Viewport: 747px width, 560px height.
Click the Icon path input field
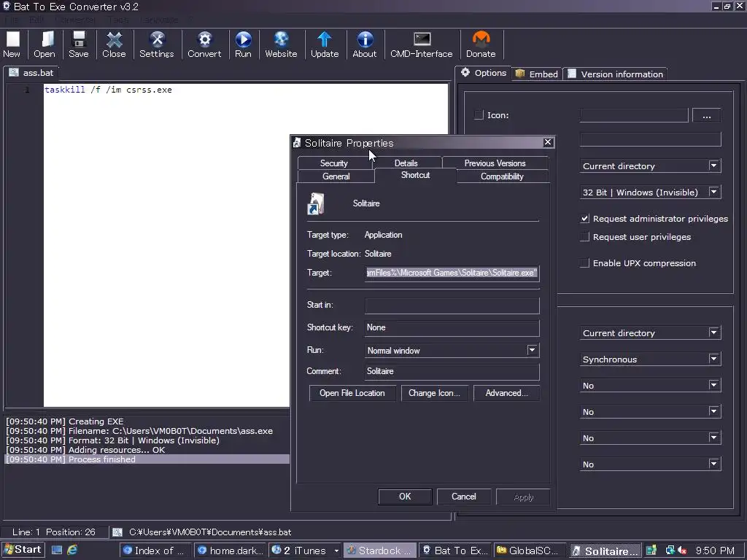[x=634, y=115]
